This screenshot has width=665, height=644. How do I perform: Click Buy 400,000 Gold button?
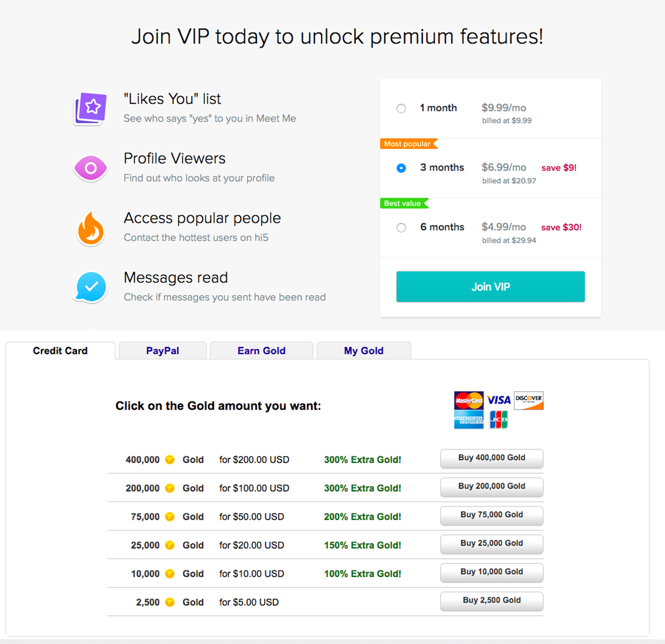pyautogui.click(x=492, y=458)
